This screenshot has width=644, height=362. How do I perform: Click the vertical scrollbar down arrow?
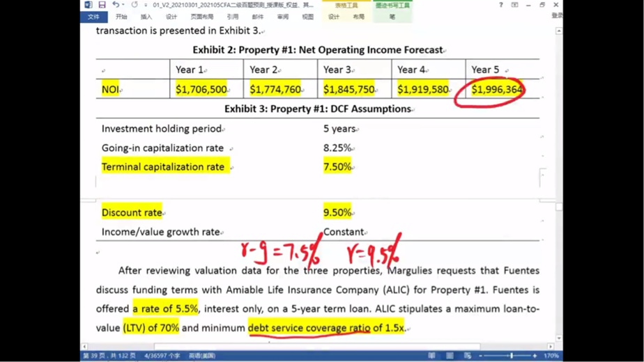(559, 338)
